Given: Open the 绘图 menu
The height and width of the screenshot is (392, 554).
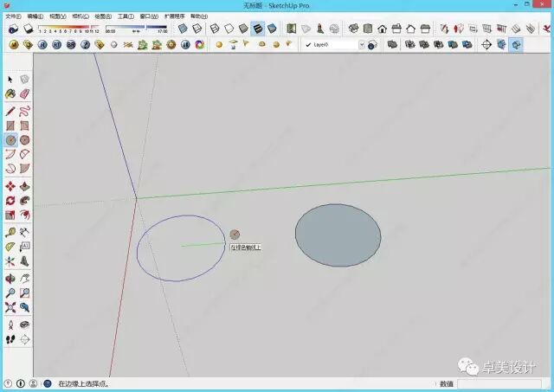Looking at the screenshot, I should click(x=103, y=16).
